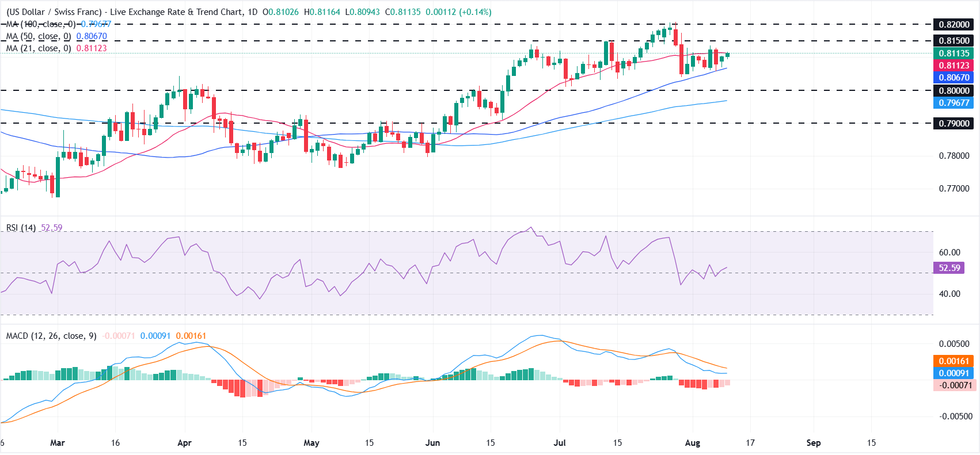980x455 pixels.
Task: Click the purple 52.59 RSI axis tag
Action: [949, 268]
